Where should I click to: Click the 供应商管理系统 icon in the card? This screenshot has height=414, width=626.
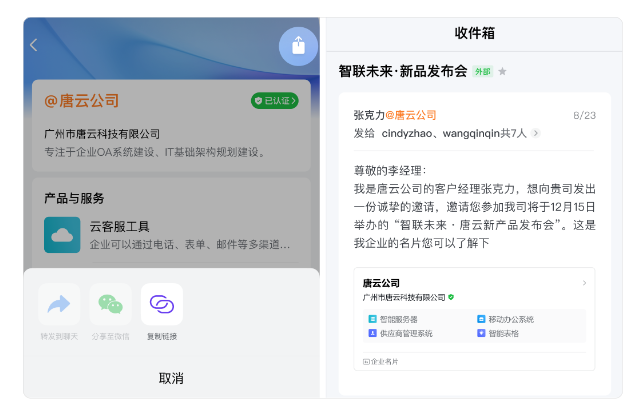point(372,333)
